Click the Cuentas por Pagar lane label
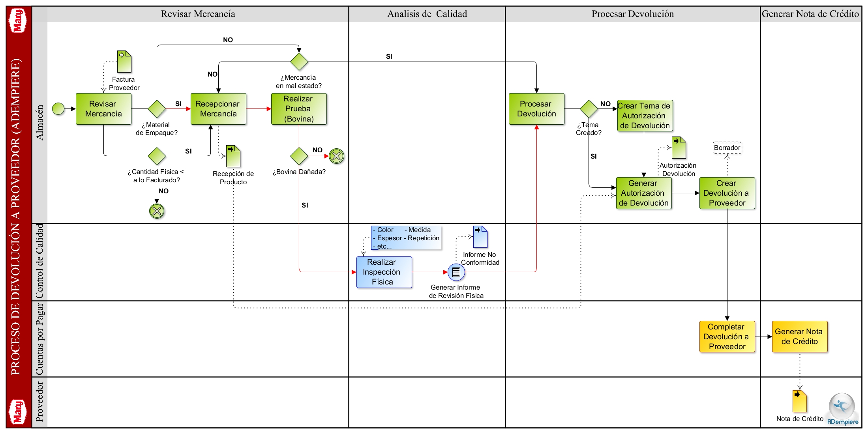This screenshot has height=434, width=868. [x=39, y=339]
